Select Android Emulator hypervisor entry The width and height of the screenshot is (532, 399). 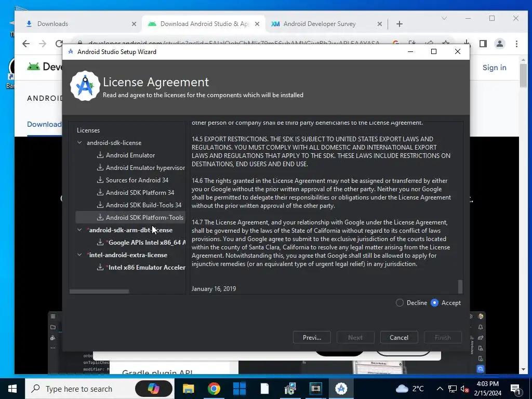(145, 168)
